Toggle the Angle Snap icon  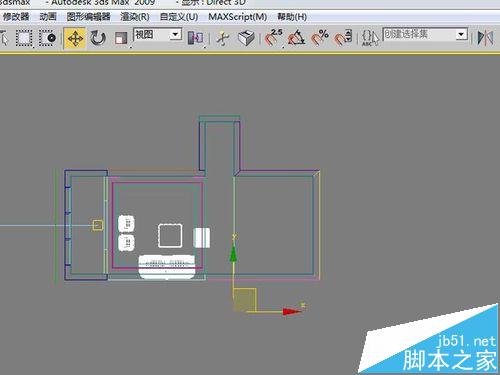[296, 38]
